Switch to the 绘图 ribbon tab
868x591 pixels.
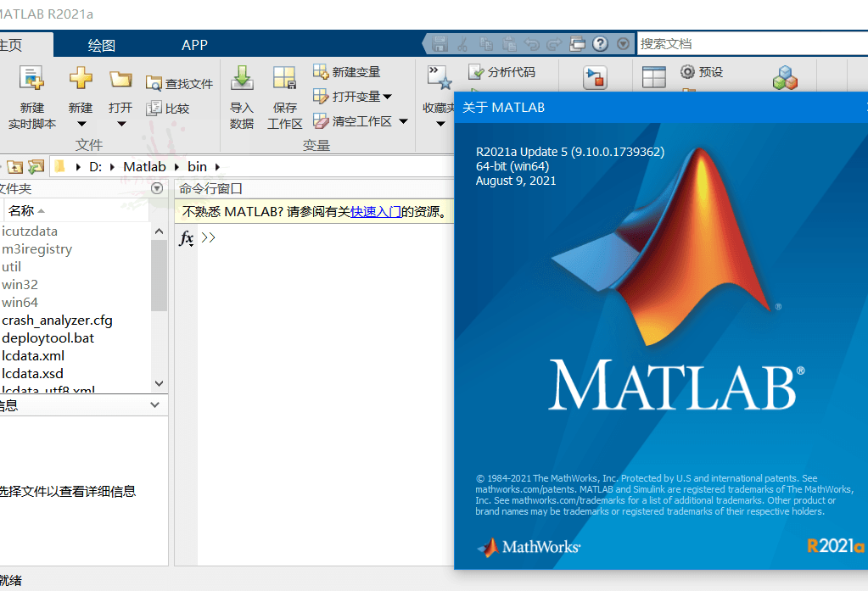101,44
